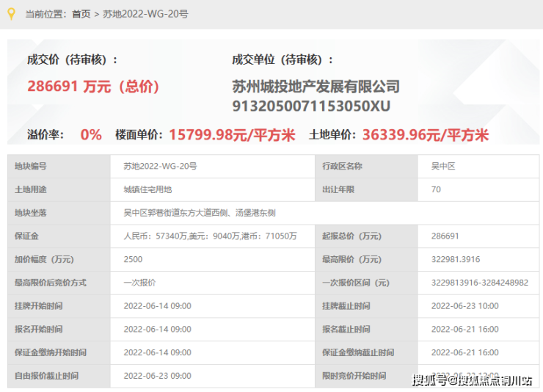This screenshot has height=392, width=543.
Task: Click the 吴中区 district cell
Action: pyautogui.click(x=478, y=166)
